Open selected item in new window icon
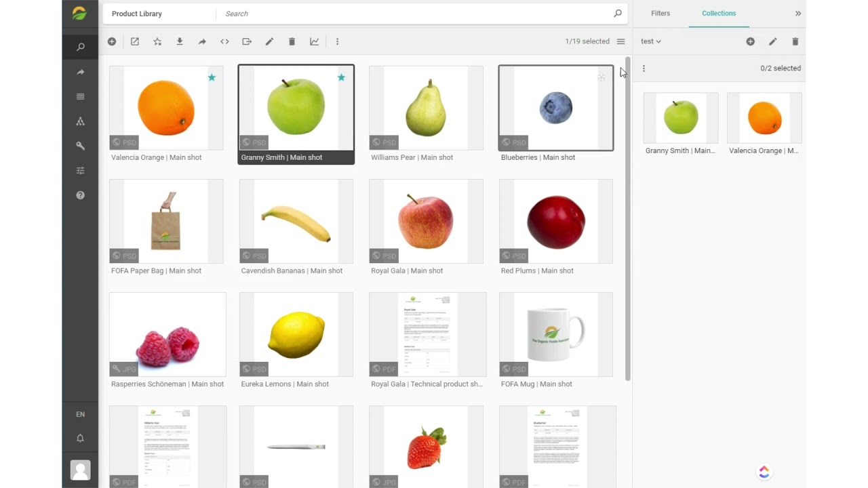The width and height of the screenshot is (868, 488). pos(135,41)
